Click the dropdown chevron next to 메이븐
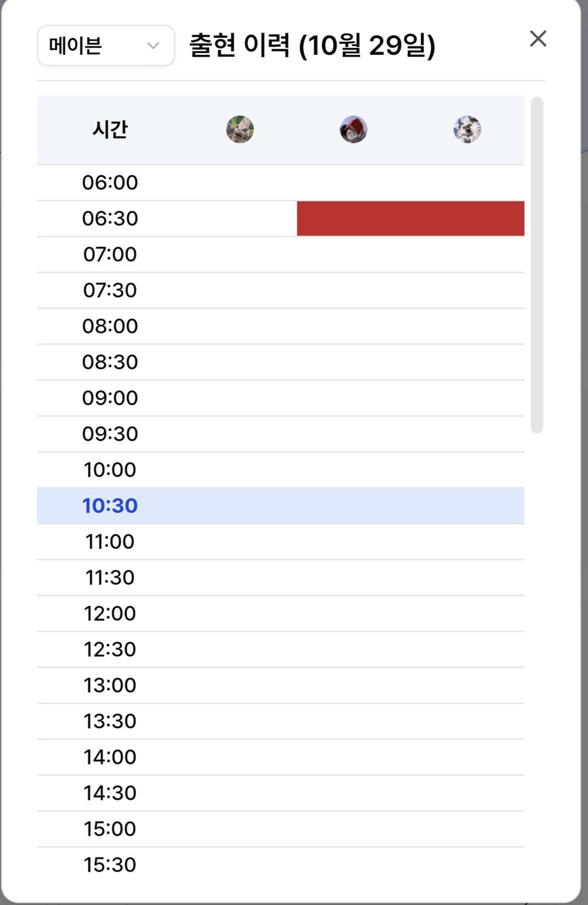 pyautogui.click(x=153, y=46)
